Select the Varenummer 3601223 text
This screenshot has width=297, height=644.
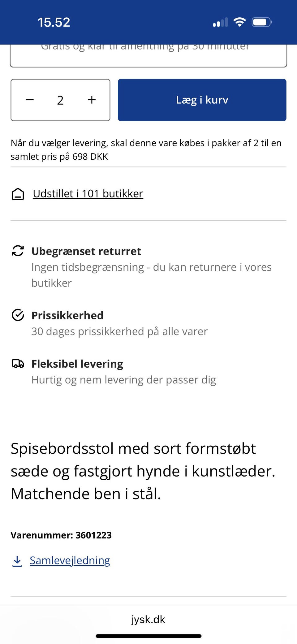(61, 535)
